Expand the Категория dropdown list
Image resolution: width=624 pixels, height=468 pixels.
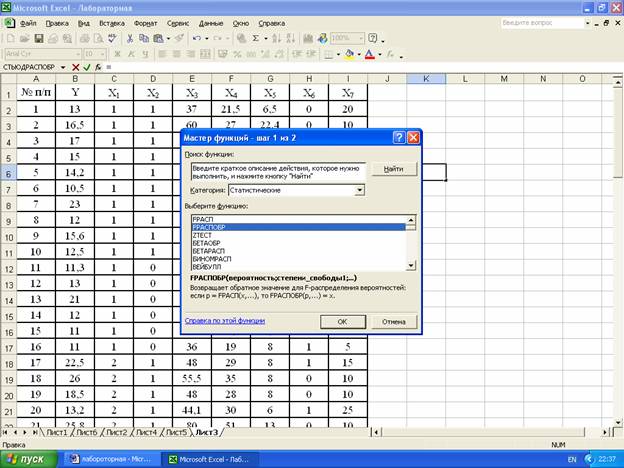click(x=359, y=189)
